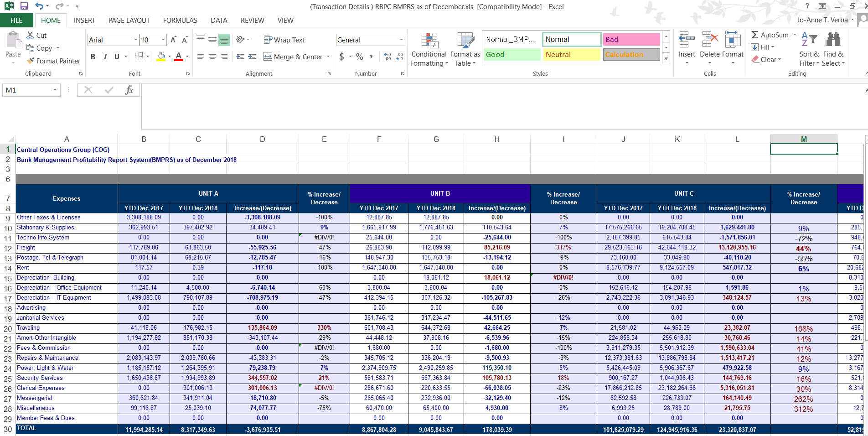Click the Increase Indent icon
Viewport: 868px width, 436px height.
pos(252,57)
